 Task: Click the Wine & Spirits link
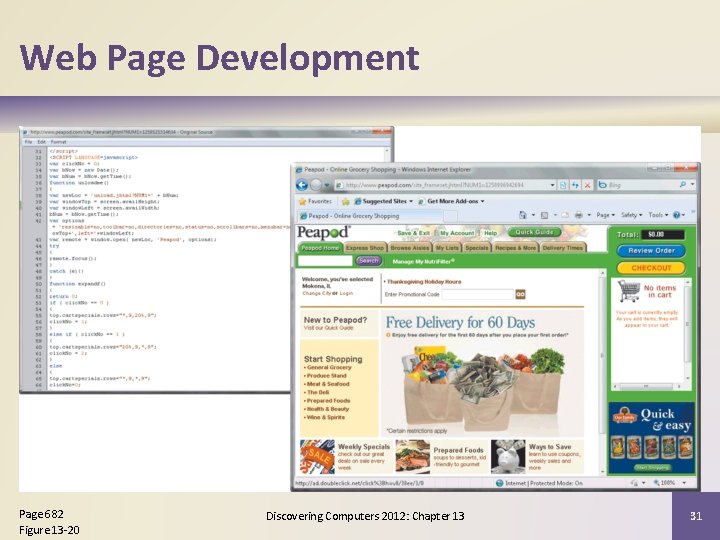(326, 417)
